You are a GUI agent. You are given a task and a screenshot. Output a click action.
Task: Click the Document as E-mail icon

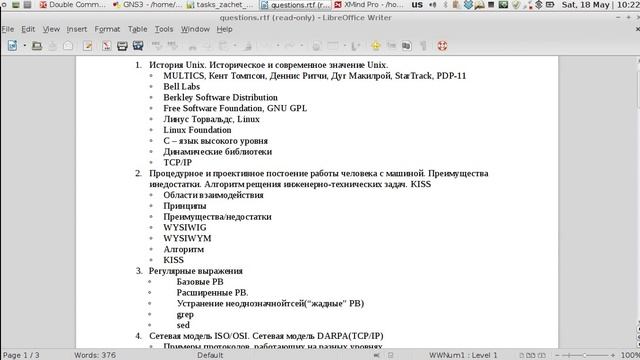68,46
